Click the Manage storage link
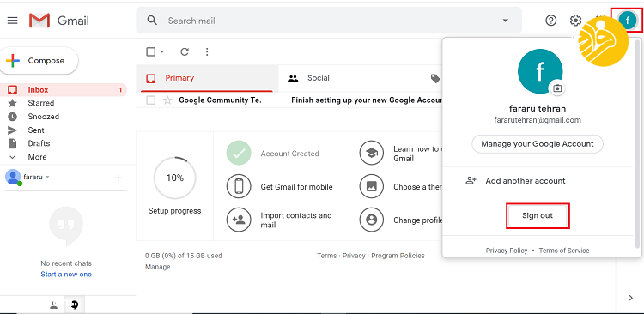644x314 pixels. pos(158,267)
